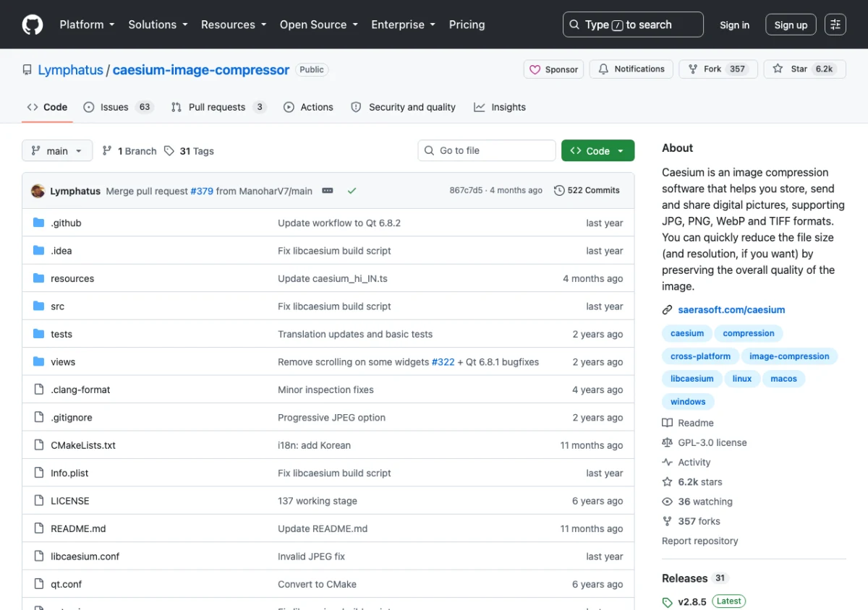868x610 pixels.
Task: Click the image-compression topic tag
Action: 789,356
